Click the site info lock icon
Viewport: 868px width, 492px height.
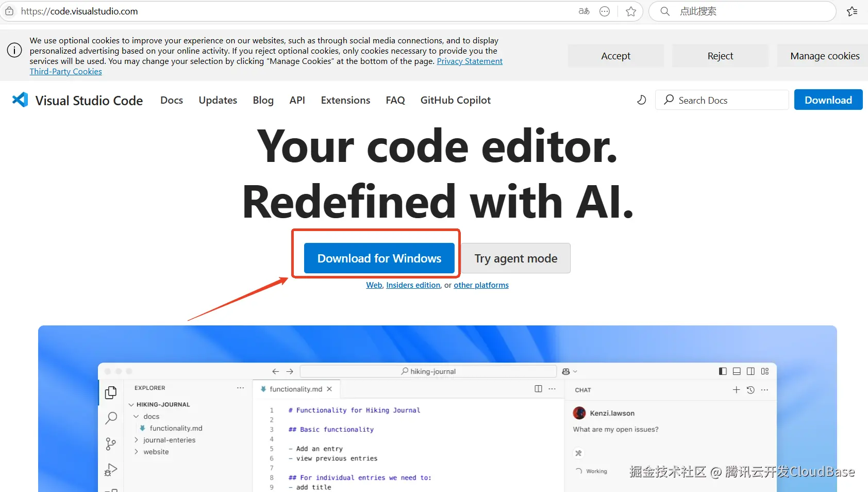[x=9, y=11]
